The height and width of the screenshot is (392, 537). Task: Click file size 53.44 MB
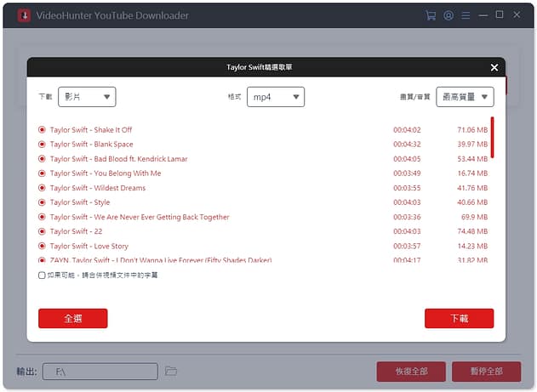point(472,159)
